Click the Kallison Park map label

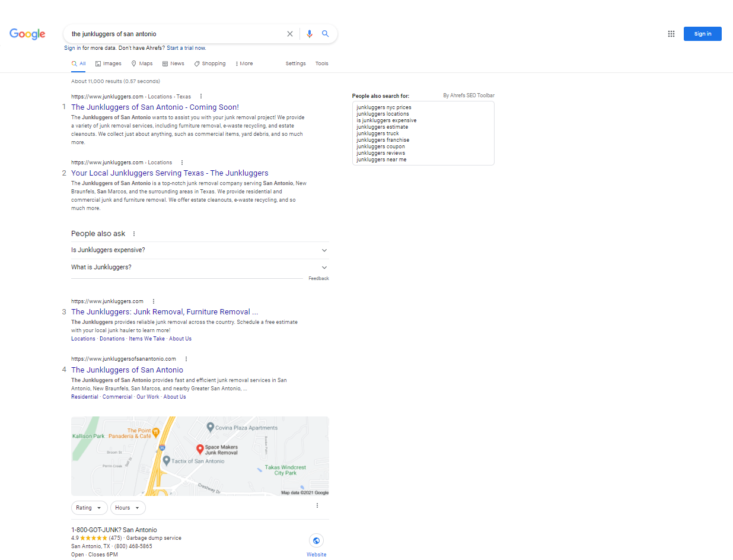88,436
